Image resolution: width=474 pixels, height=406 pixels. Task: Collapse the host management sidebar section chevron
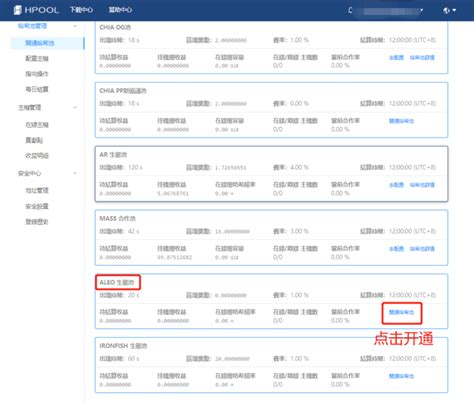tap(75, 107)
